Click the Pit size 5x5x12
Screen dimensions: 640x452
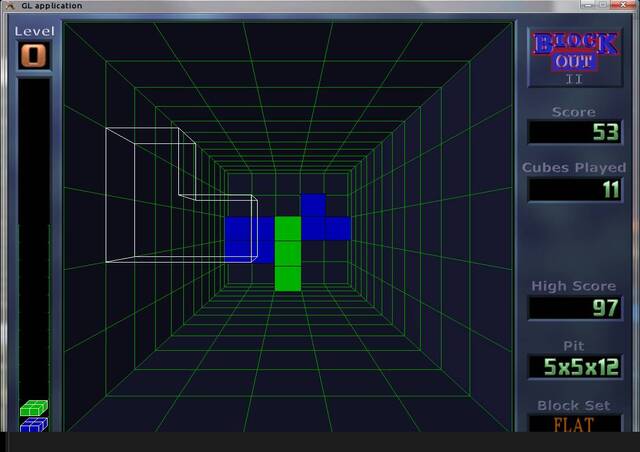(581, 367)
